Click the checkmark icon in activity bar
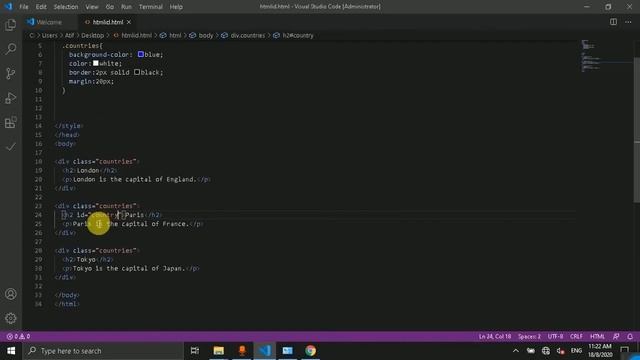The width and height of the screenshot is (640, 360). (x=11, y=147)
